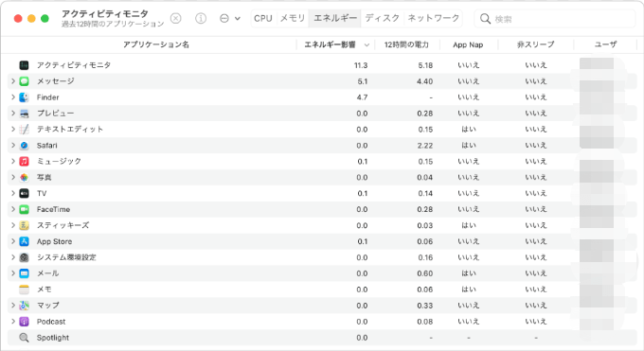Click the メモ row name

click(x=44, y=290)
